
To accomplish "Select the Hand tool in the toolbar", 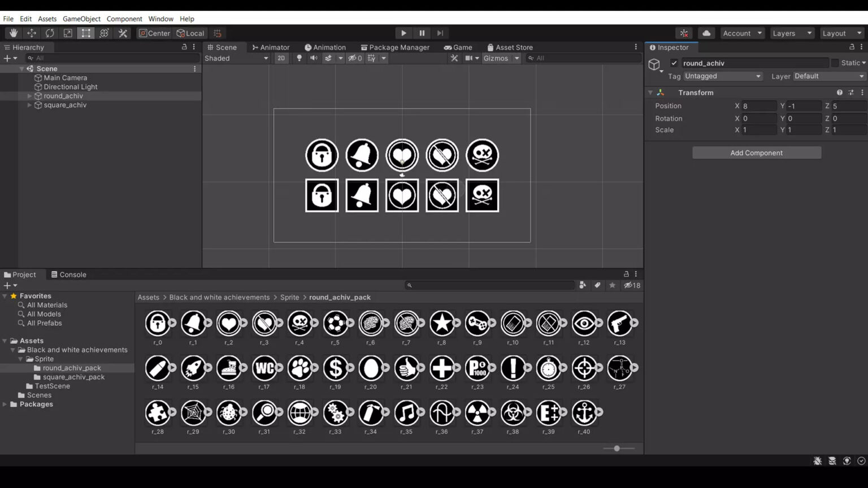I will [13, 33].
